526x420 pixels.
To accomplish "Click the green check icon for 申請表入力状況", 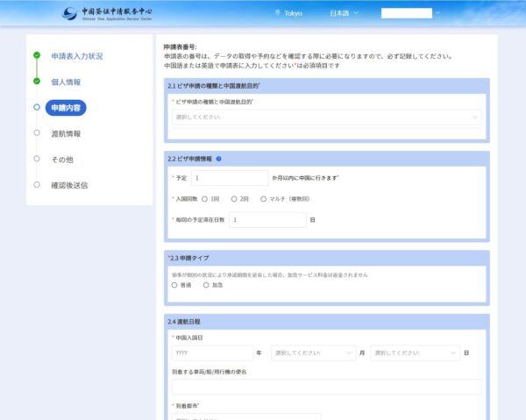I will coord(37,56).
